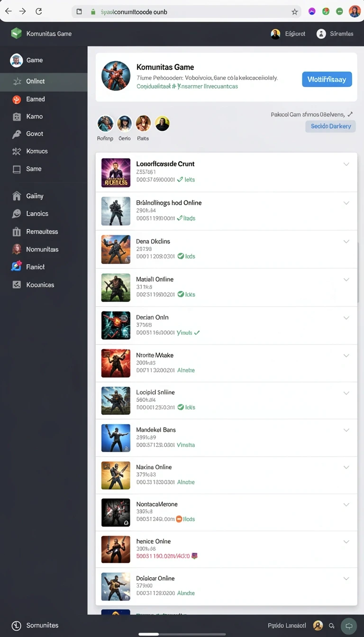Click the edit pencil next to Pakicol Gam
364x637 pixels.
(x=350, y=114)
